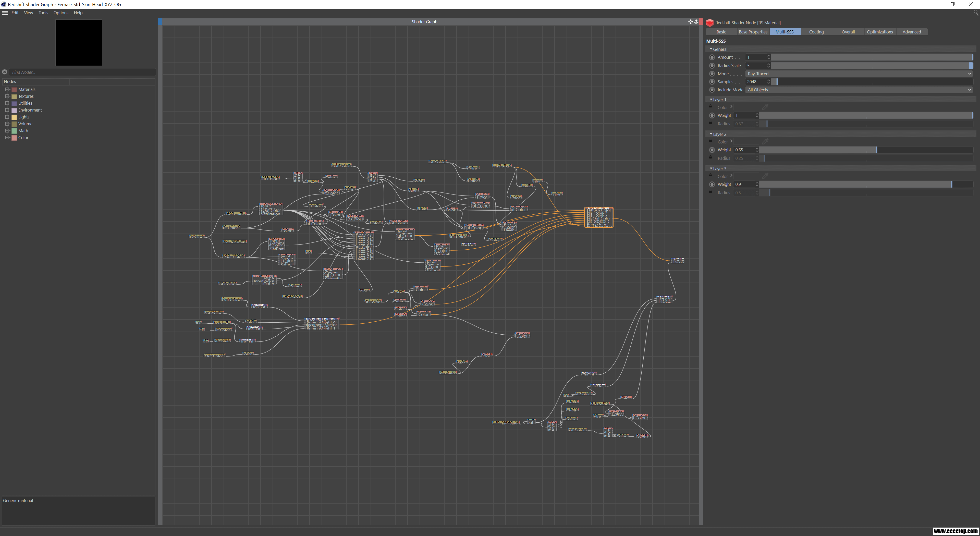Click the Volume category color icon
The image size is (980, 536).
click(14, 124)
